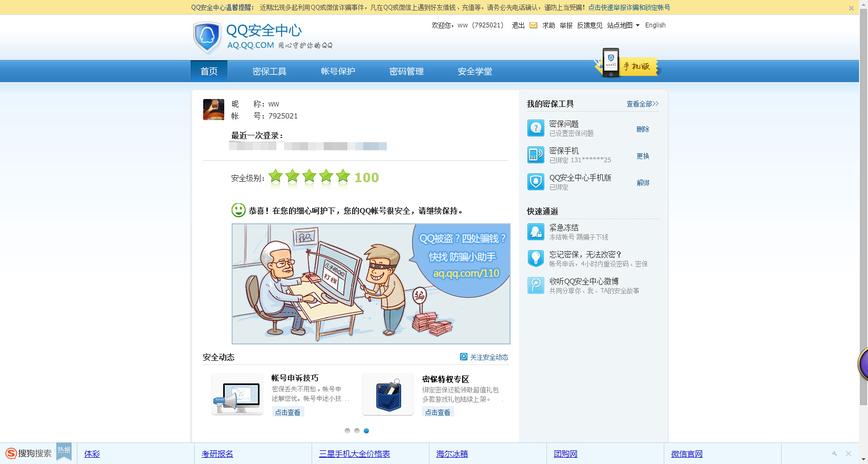
Task: Click the 关注安全动态 microblog icon
Action: [x=464, y=357]
